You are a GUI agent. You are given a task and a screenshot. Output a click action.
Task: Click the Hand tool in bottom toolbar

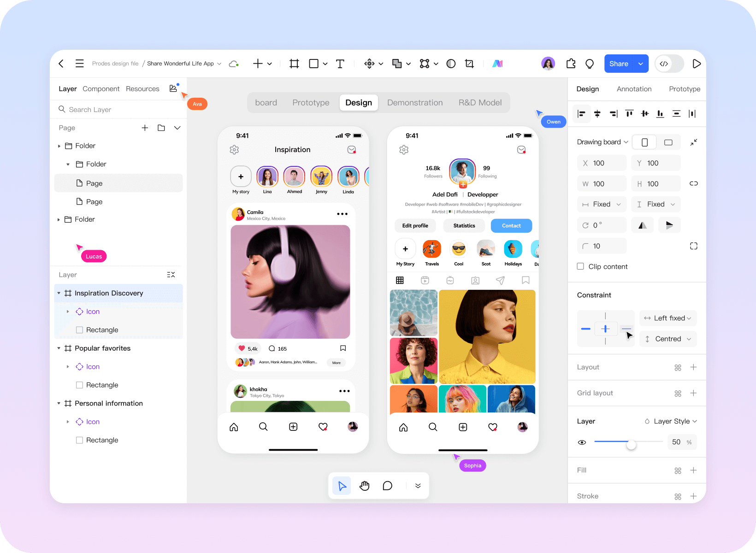pyautogui.click(x=365, y=486)
